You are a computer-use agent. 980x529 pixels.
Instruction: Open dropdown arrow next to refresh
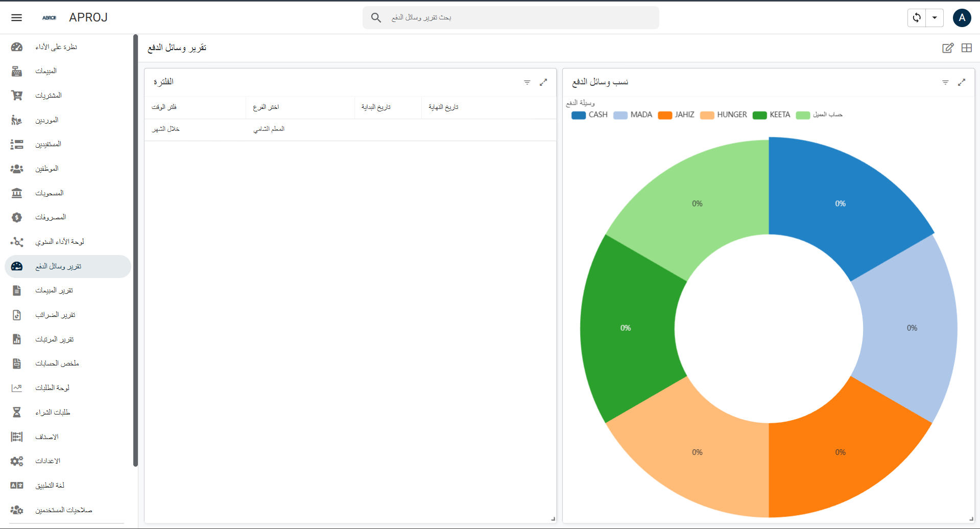[x=935, y=17]
